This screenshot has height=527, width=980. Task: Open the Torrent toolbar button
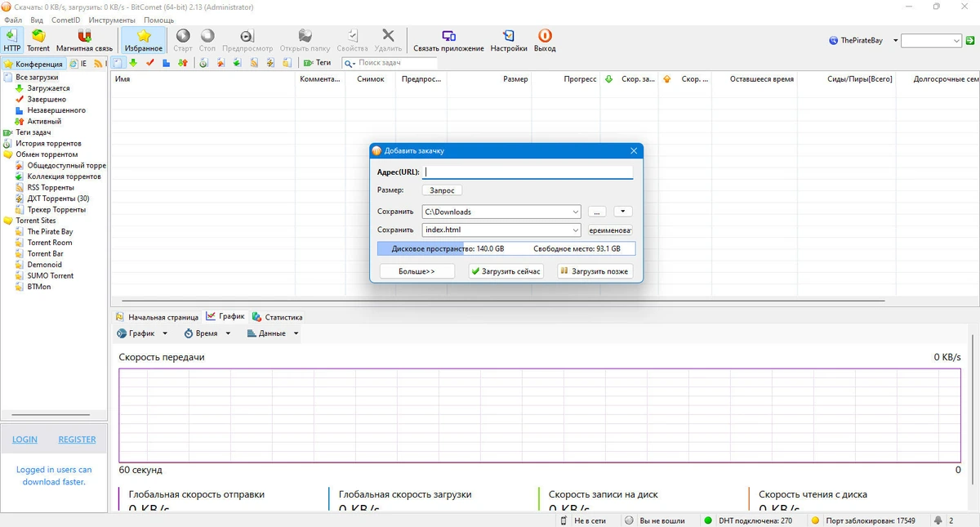point(38,39)
